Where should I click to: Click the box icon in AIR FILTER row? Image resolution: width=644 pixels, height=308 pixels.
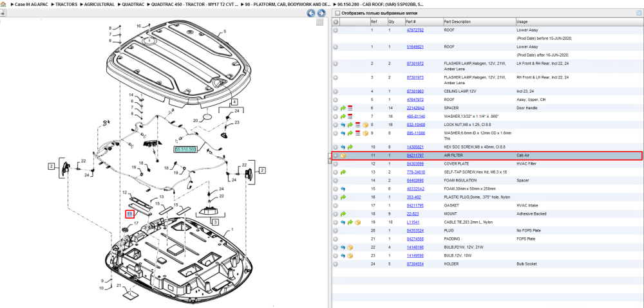343,156
